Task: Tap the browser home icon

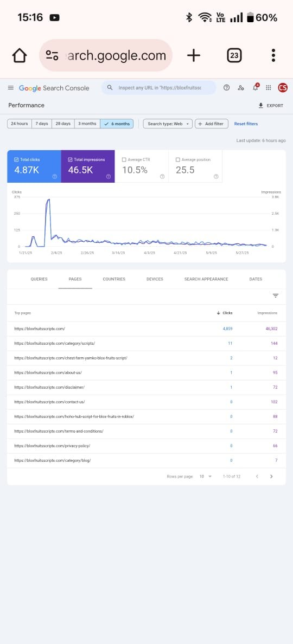Action: pyautogui.click(x=20, y=55)
